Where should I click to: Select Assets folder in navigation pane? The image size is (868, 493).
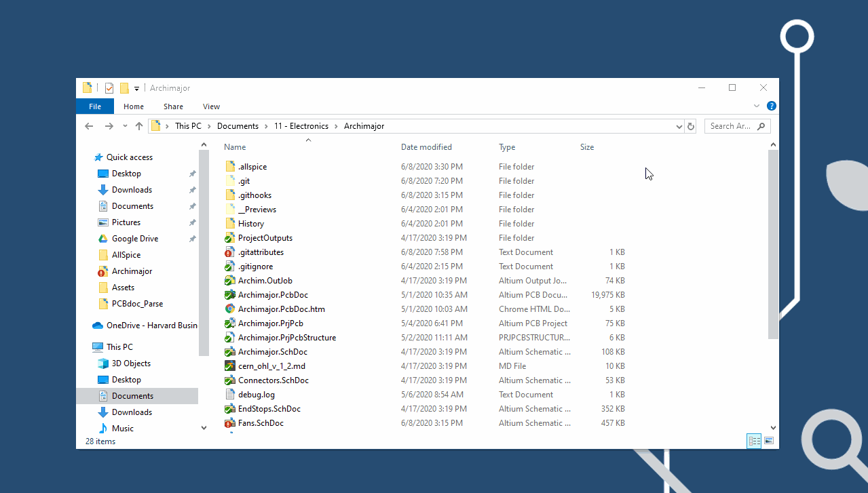(123, 288)
